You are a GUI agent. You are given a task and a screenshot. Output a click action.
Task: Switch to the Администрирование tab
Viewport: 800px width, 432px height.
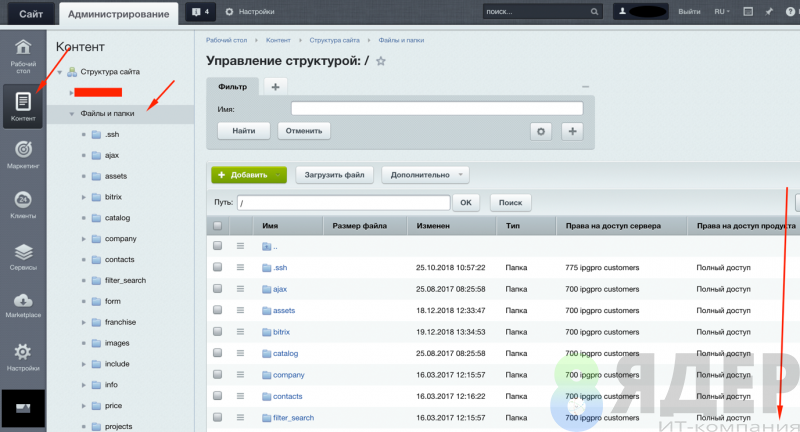tap(118, 14)
